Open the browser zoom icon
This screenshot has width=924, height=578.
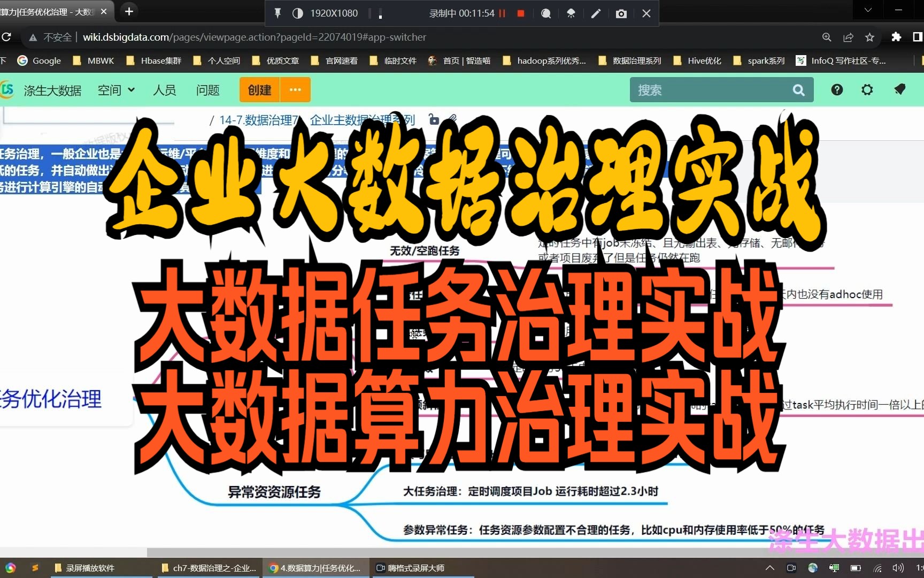[827, 37]
